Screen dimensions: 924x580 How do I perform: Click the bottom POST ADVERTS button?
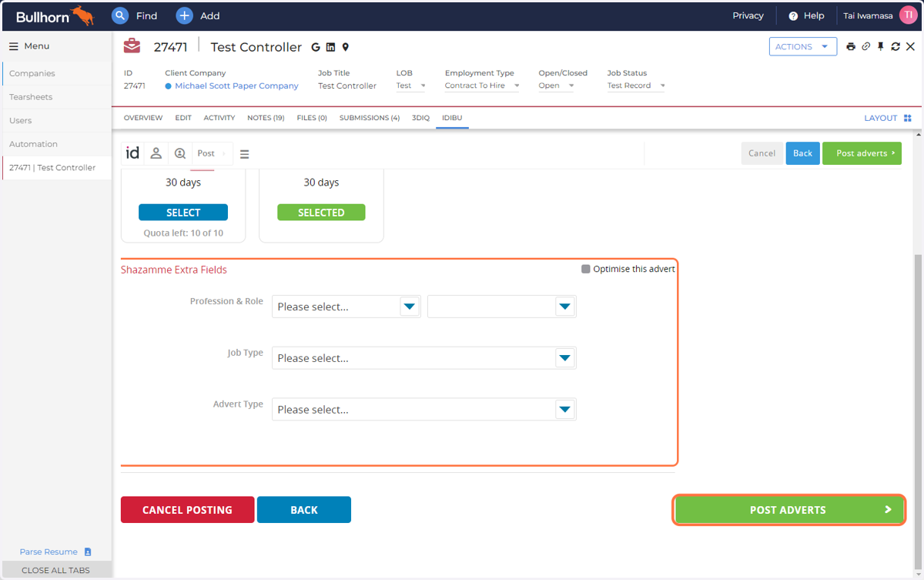(x=788, y=510)
